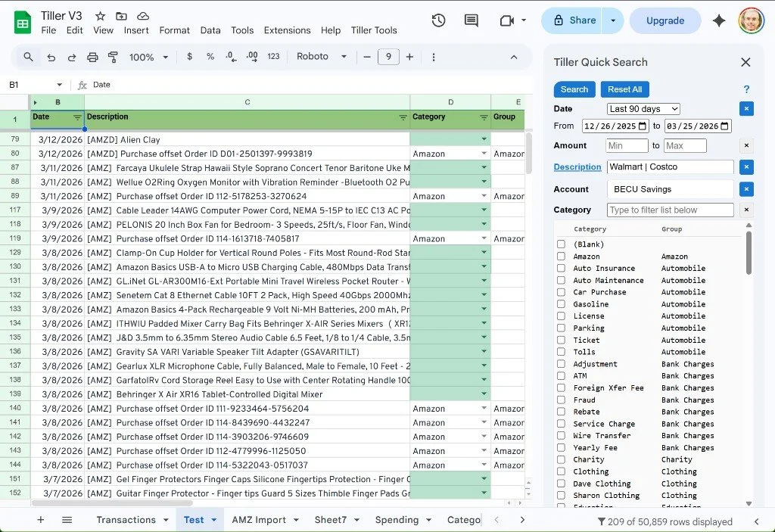Open the Description column filter
The image size is (775, 532).
pyautogui.click(x=403, y=117)
